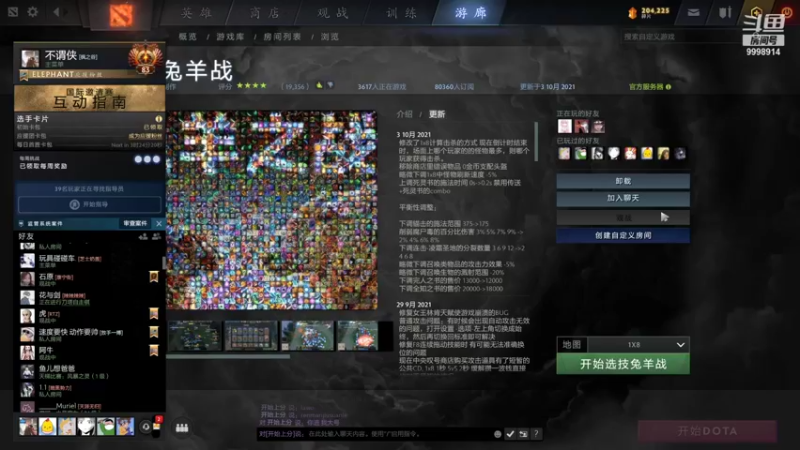Click the red power quit icon
This screenshot has height=450, width=800.
point(787,13)
